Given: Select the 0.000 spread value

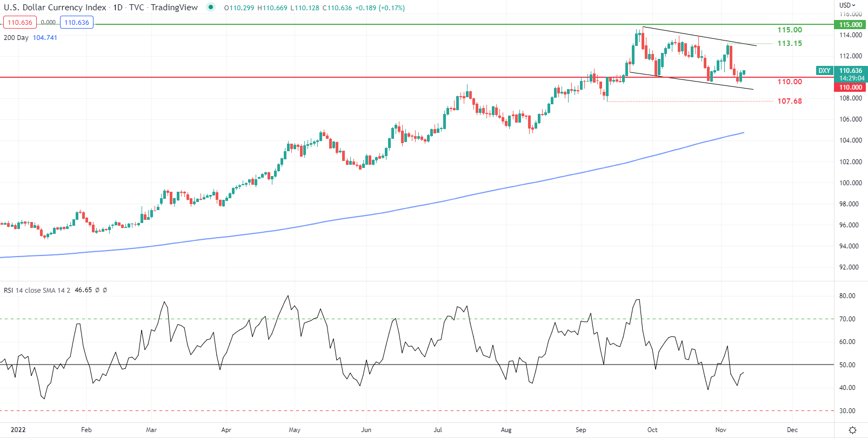Looking at the screenshot, I should coord(48,23).
